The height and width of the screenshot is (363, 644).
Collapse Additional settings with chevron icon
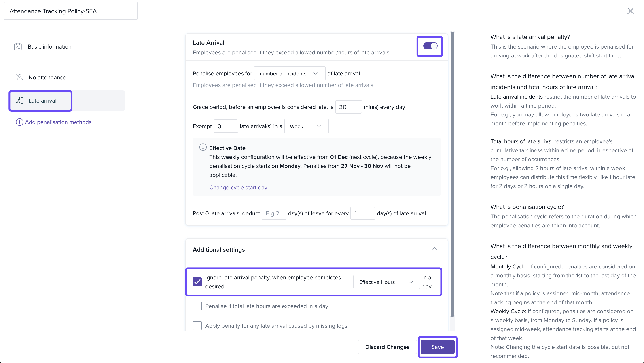coord(434,249)
